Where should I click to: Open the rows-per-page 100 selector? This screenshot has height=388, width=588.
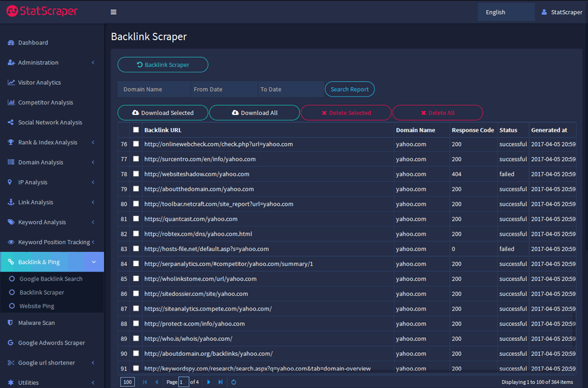[128, 382]
